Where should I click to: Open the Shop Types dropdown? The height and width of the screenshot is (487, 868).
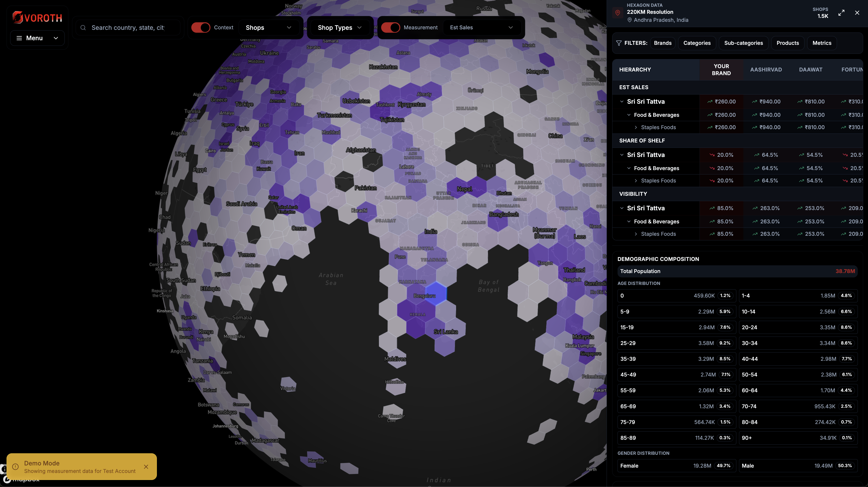[x=340, y=27]
